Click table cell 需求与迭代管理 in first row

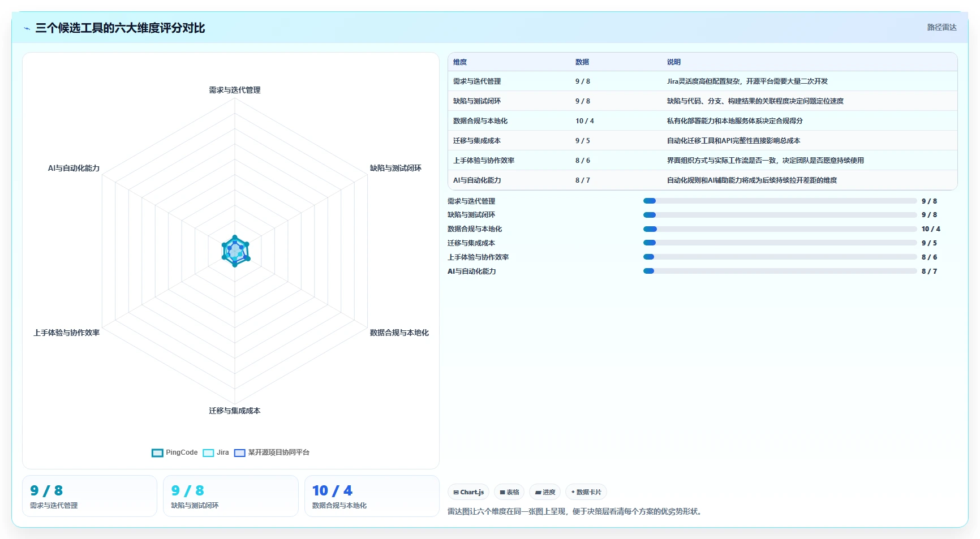click(477, 81)
